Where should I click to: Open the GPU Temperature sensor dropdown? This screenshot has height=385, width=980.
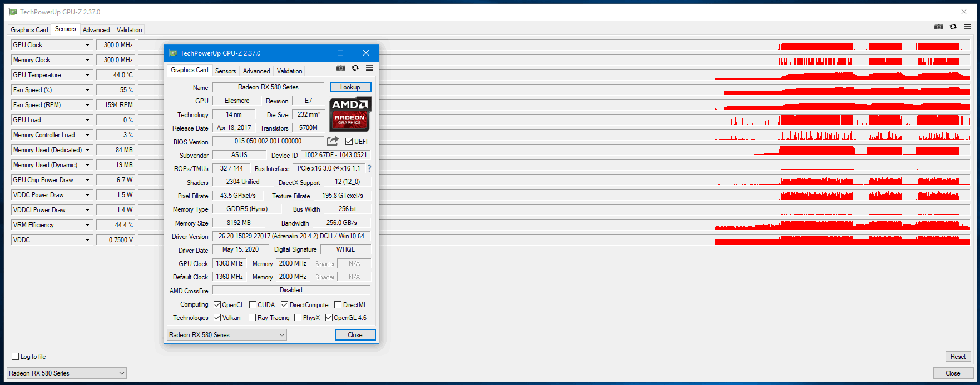[x=87, y=75]
